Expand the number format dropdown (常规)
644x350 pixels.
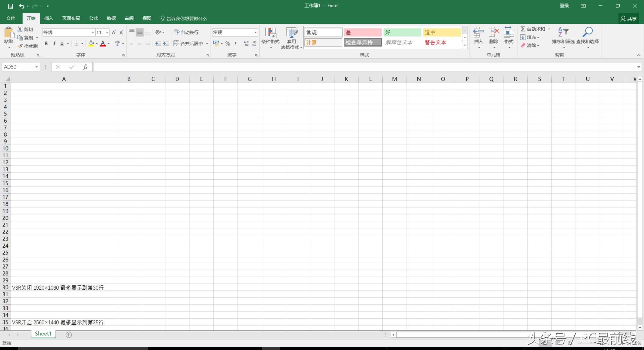pos(255,32)
